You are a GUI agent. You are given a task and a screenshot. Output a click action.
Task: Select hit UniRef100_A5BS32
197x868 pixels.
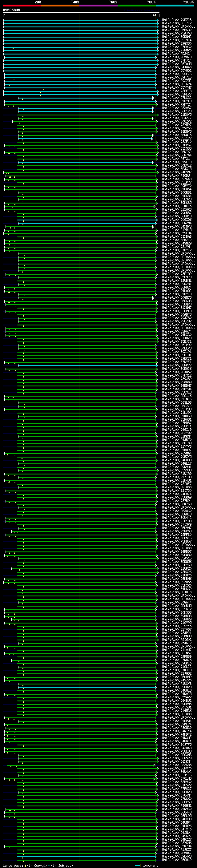176,30
